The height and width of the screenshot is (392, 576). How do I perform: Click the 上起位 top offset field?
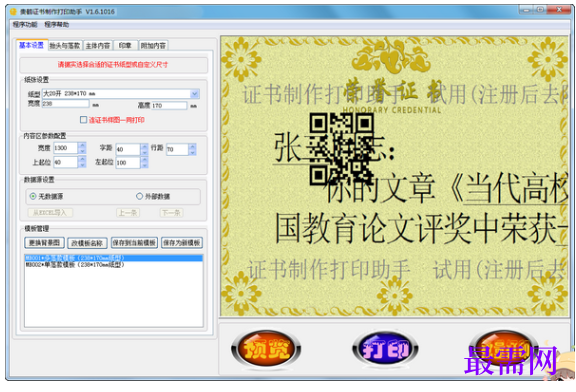tap(65, 162)
